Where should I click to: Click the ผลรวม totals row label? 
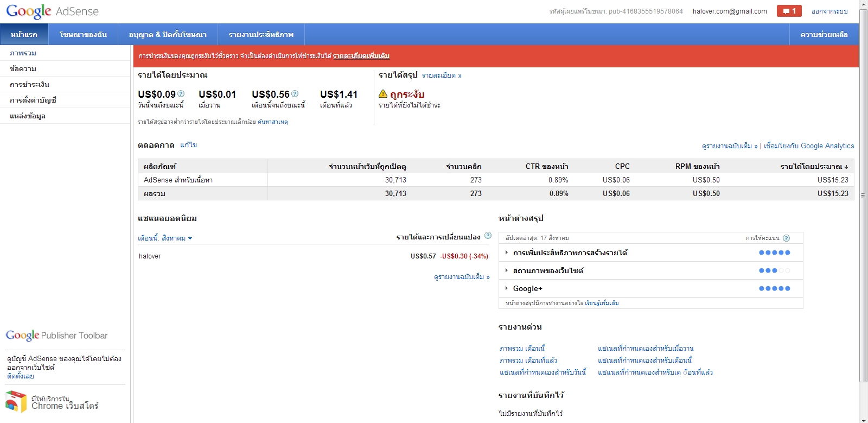[155, 194]
